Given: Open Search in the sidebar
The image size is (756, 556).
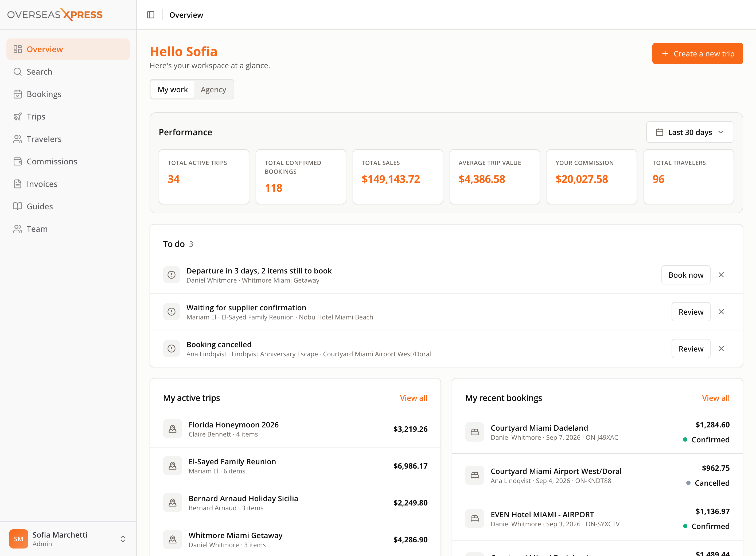Looking at the screenshot, I should (68, 72).
